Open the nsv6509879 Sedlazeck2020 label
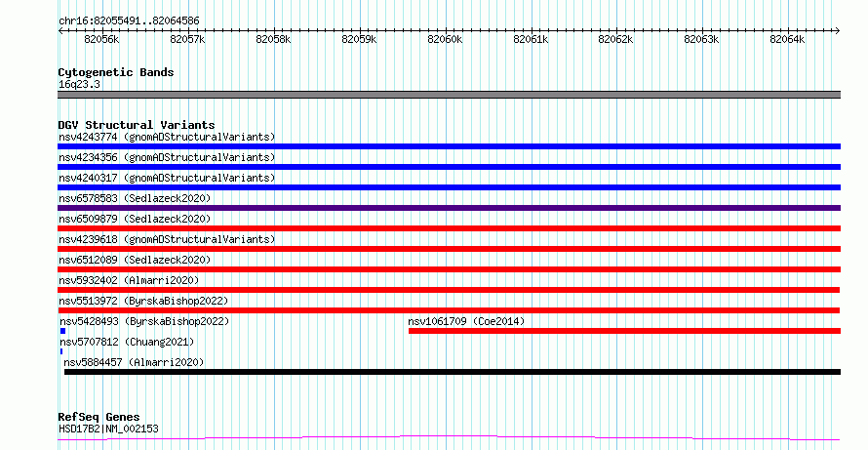The width and height of the screenshot is (868, 450). (135, 219)
